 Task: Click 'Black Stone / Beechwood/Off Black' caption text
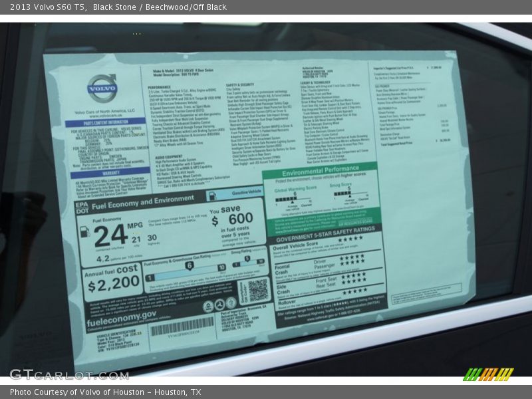coord(160,7)
